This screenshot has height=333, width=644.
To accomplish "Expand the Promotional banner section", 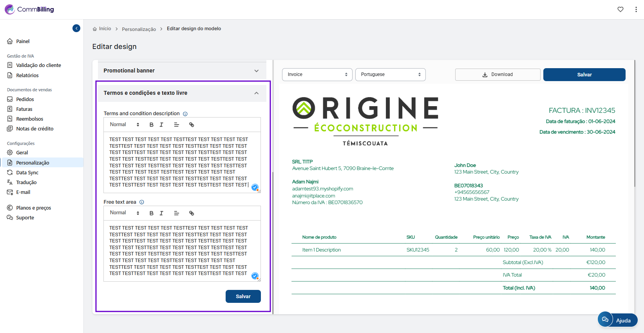I will [x=257, y=71].
